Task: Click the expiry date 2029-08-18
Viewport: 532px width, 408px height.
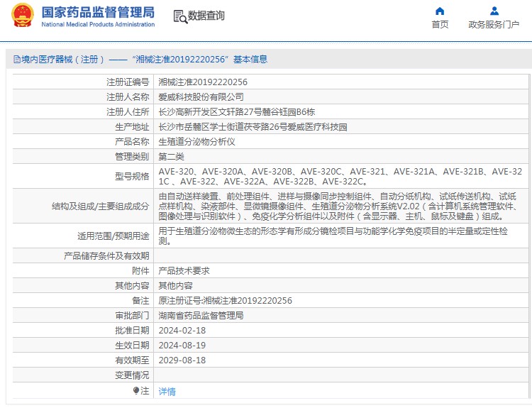Action: tap(182, 360)
